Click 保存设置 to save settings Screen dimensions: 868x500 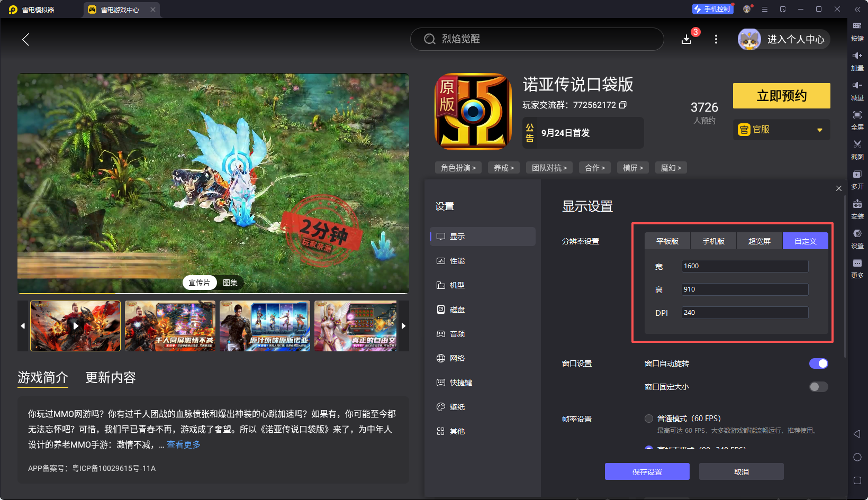coord(647,471)
